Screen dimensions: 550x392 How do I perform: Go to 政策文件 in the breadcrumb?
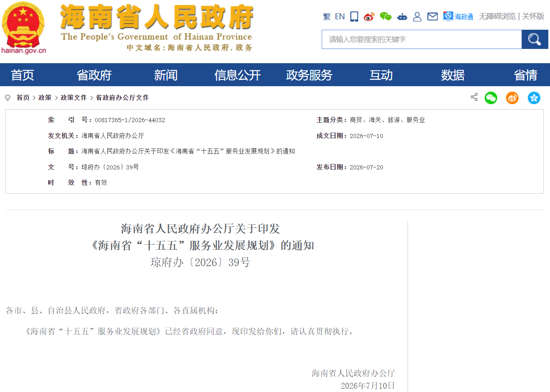(x=74, y=97)
